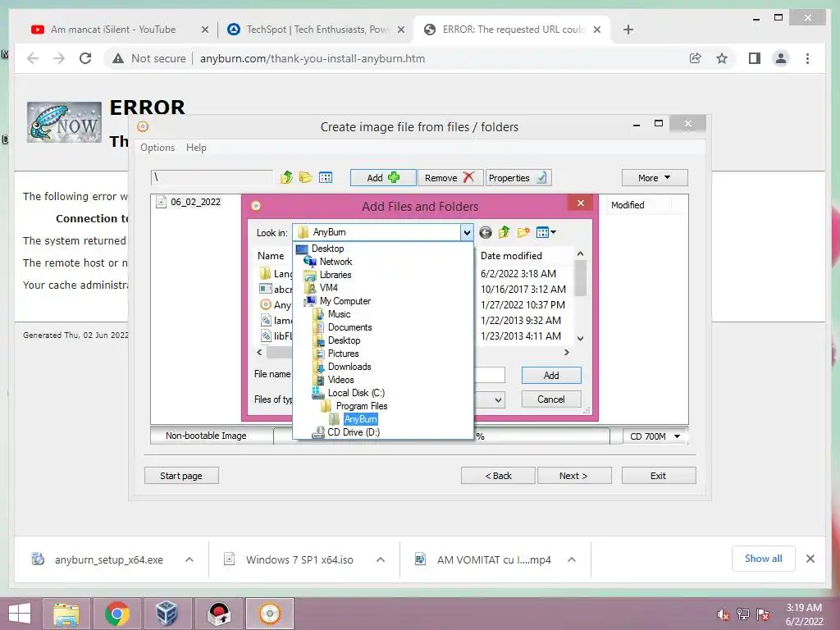The width and height of the screenshot is (840, 630).
Task: Expand anyburn_setup_x64.exe download options
Action: tap(189, 559)
